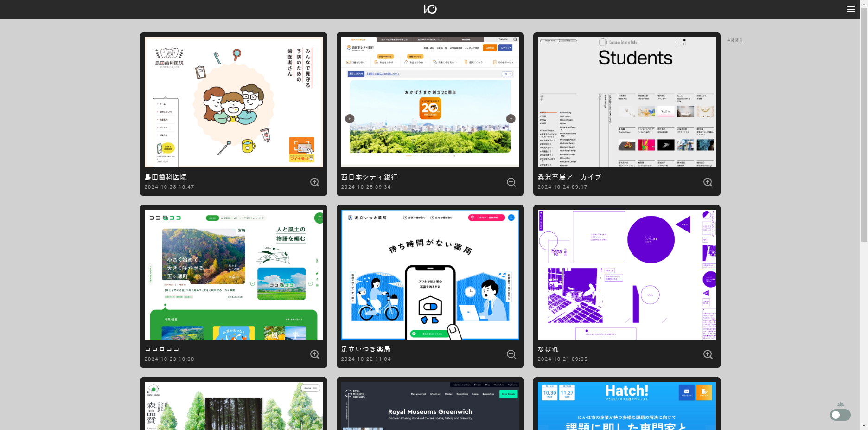Click the #001 page number label
This screenshot has height=430, width=868.
point(735,40)
